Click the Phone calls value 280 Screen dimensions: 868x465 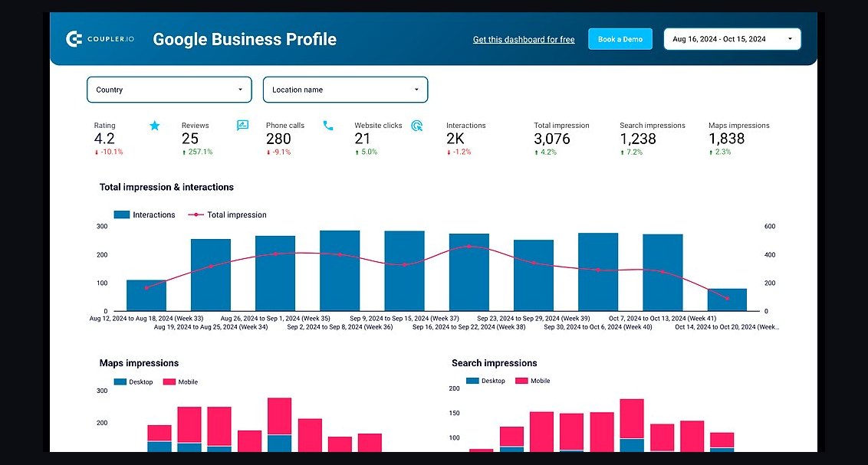pos(278,139)
